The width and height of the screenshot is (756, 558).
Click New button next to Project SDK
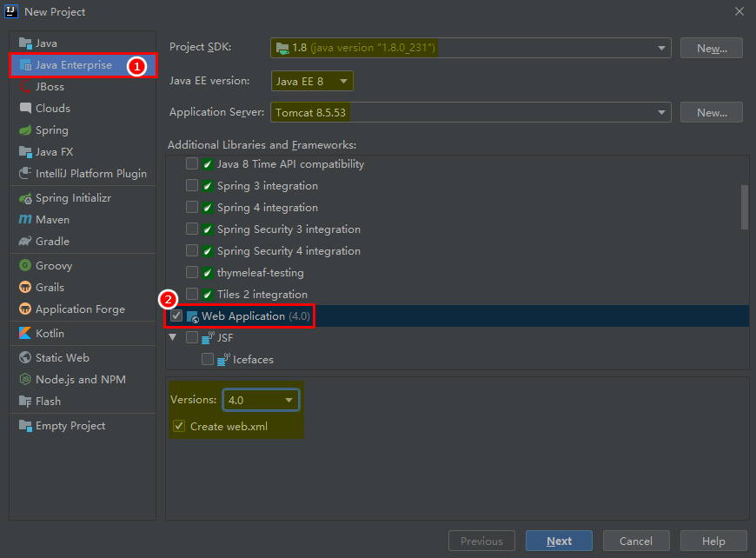(x=712, y=48)
